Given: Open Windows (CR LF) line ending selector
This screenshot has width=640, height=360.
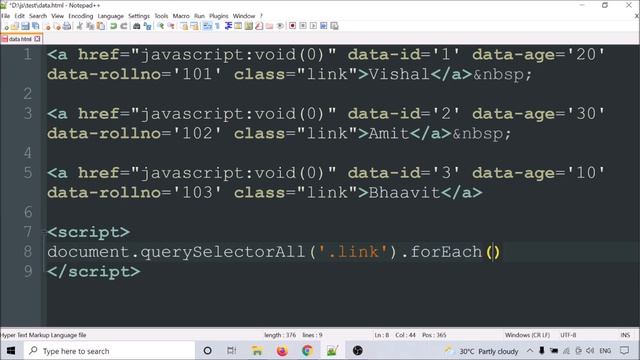Looking at the screenshot, I should (x=527, y=335).
